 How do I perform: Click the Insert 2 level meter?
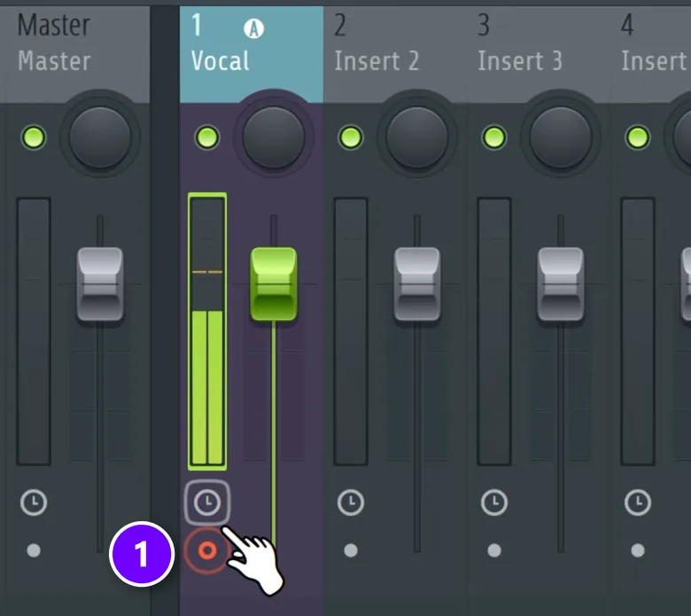(x=351, y=331)
